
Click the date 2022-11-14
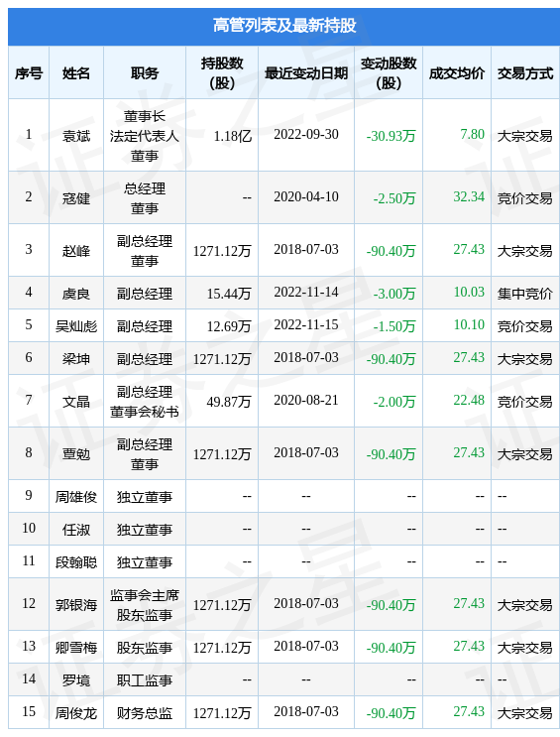tap(306, 292)
